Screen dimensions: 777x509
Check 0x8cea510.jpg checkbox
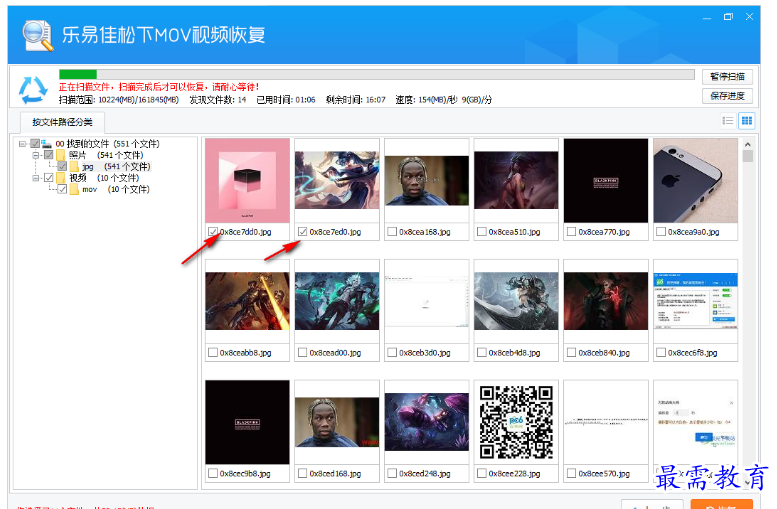click(481, 231)
